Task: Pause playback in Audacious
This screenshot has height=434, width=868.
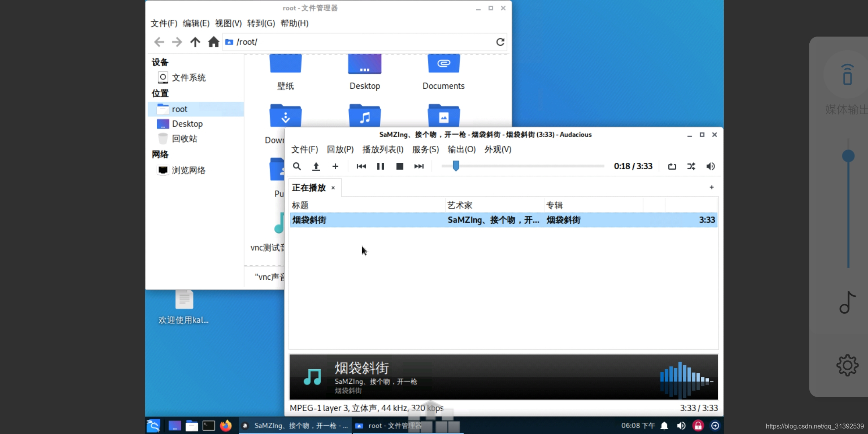Action: coord(381,166)
